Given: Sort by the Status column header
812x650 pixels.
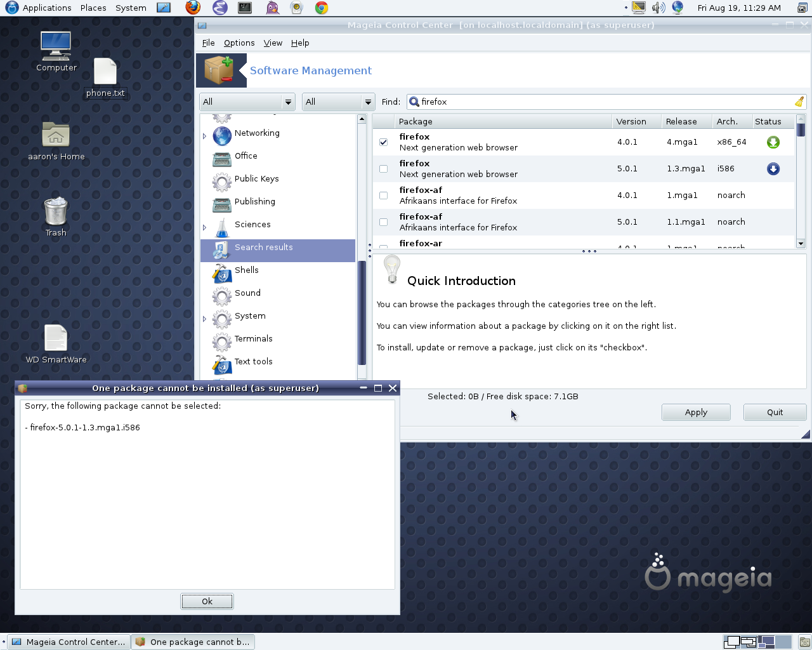Looking at the screenshot, I should 773,121.
